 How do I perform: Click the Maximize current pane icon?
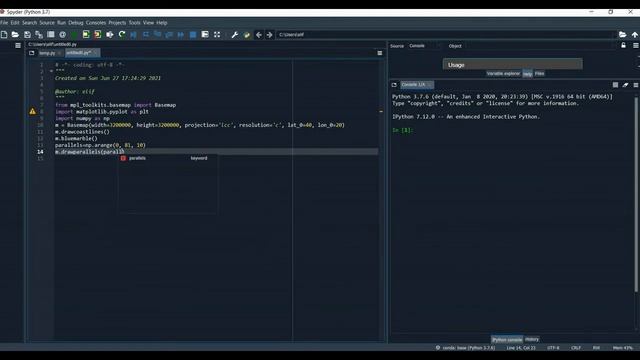217,35
